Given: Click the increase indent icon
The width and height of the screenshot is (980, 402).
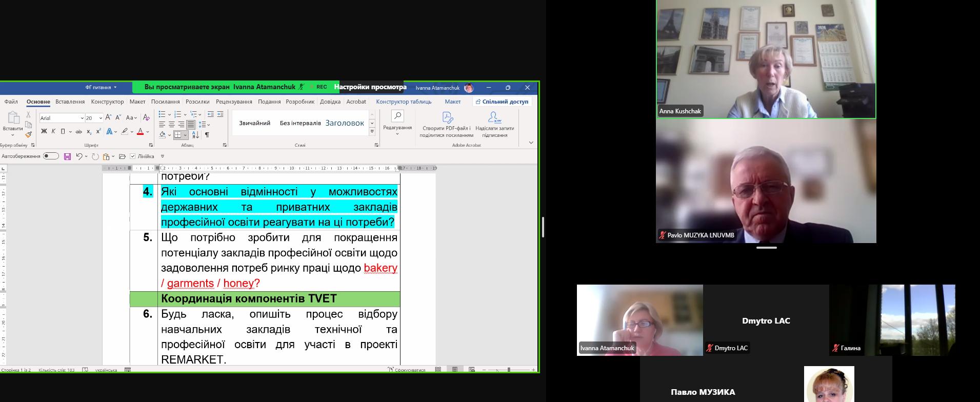Looking at the screenshot, I should pyautogui.click(x=221, y=114).
